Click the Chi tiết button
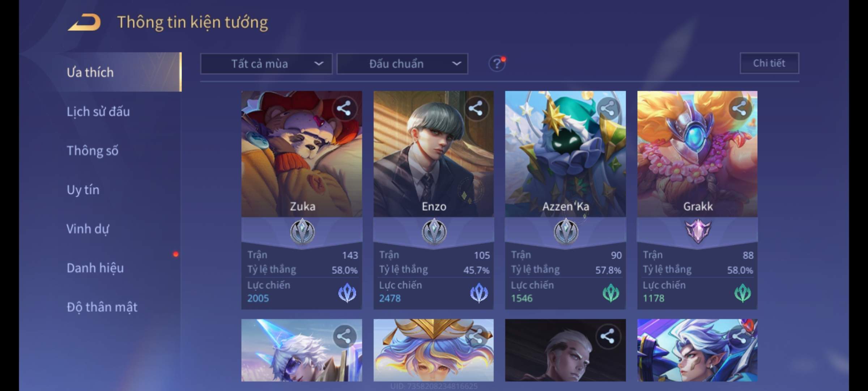The image size is (868, 391). [769, 63]
